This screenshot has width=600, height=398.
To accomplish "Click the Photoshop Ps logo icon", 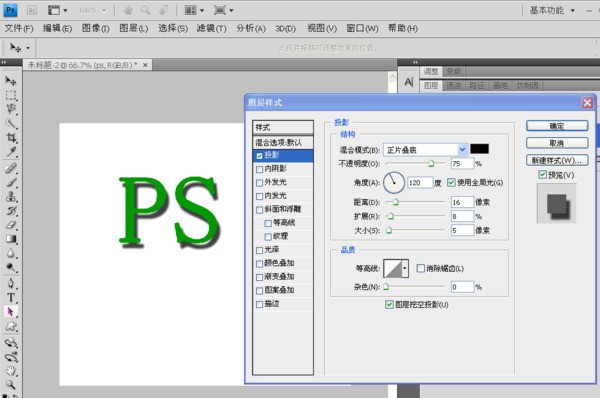I will 10,10.
